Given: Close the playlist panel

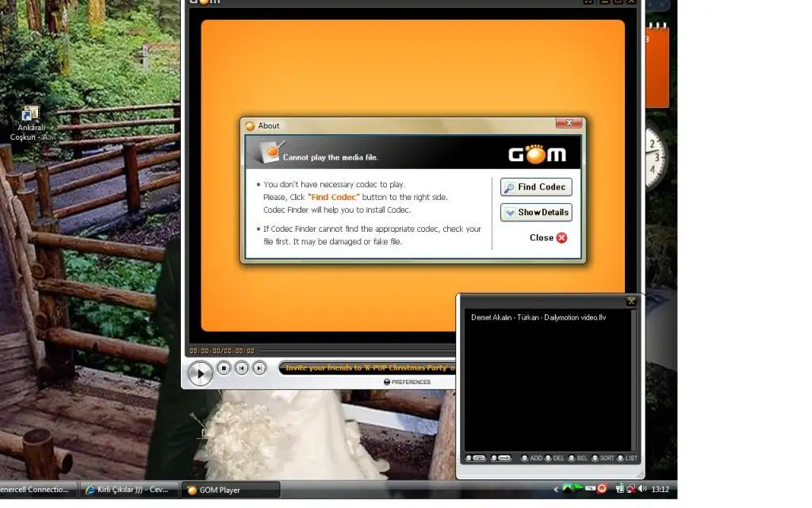Looking at the screenshot, I should (630, 301).
